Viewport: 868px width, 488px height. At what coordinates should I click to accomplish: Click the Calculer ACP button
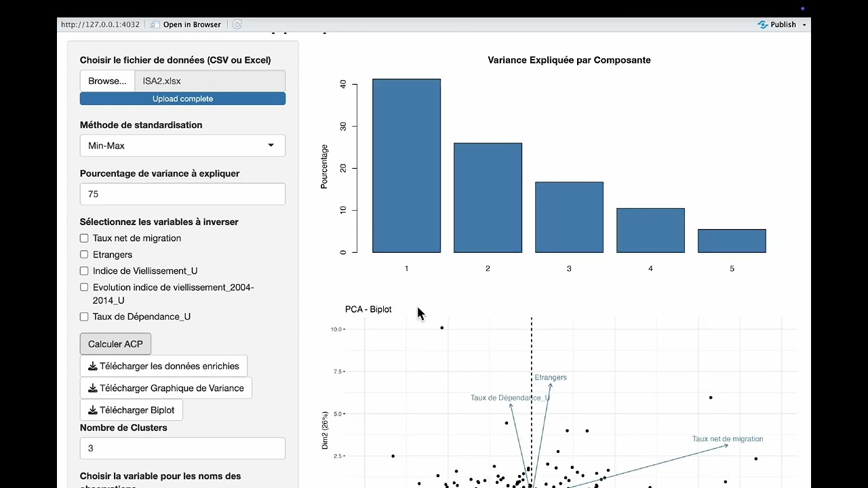115,344
